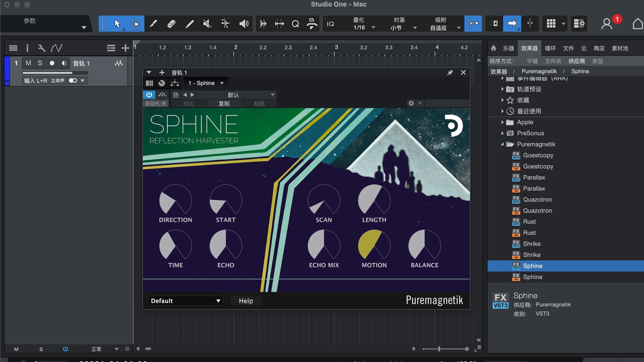644x362 pixels.
Task: Adjust track 1 volume fader
Action: tap(55, 73)
